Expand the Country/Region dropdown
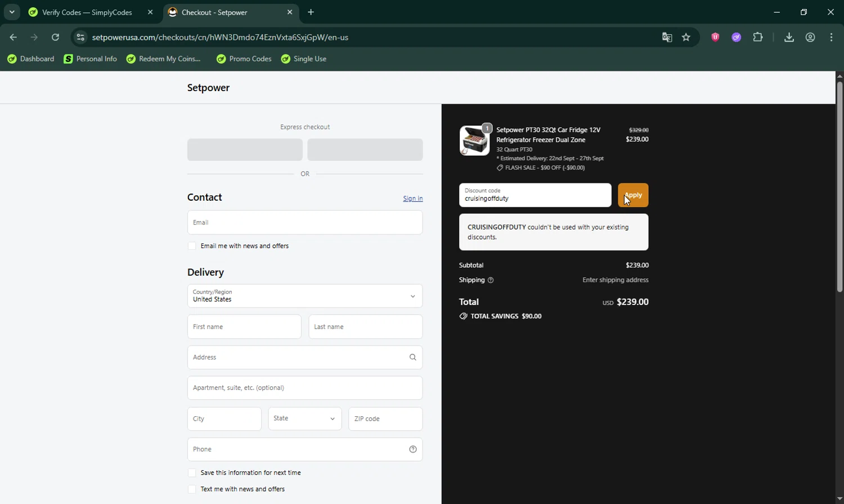The image size is (844, 504). (305, 296)
